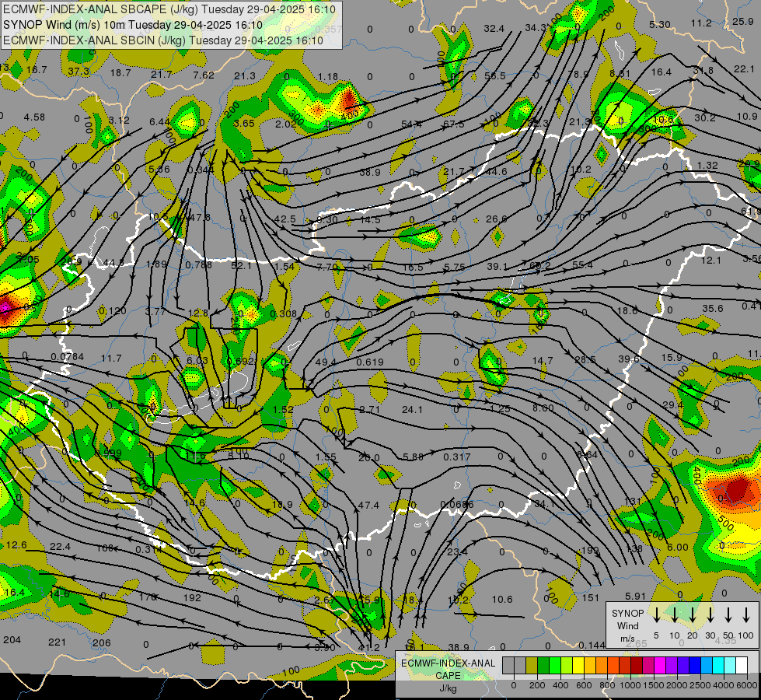Click the SYNOP Wind 10m title line
Image resolution: width=761 pixels, height=700 pixels.
[132, 25]
